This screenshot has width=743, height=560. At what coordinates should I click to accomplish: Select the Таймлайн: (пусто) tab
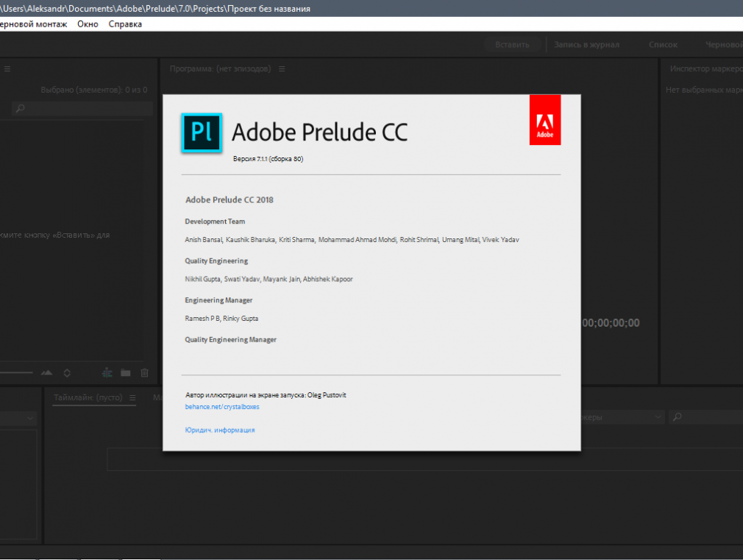coord(88,397)
